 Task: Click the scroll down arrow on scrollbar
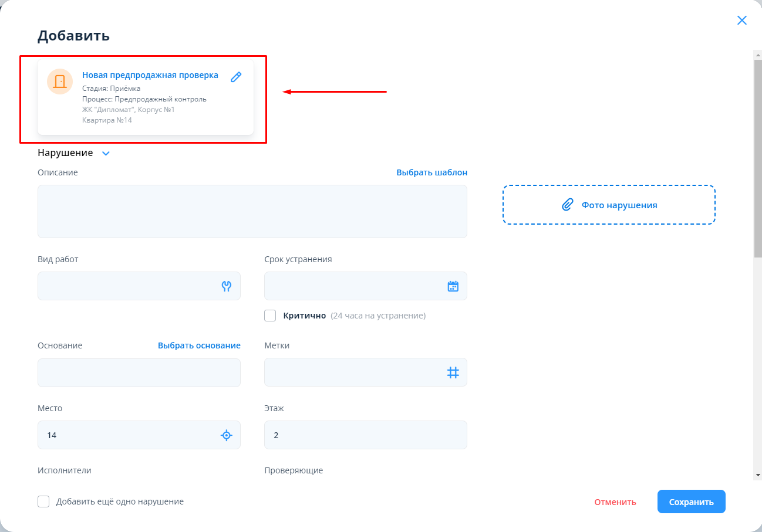coord(757,475)
